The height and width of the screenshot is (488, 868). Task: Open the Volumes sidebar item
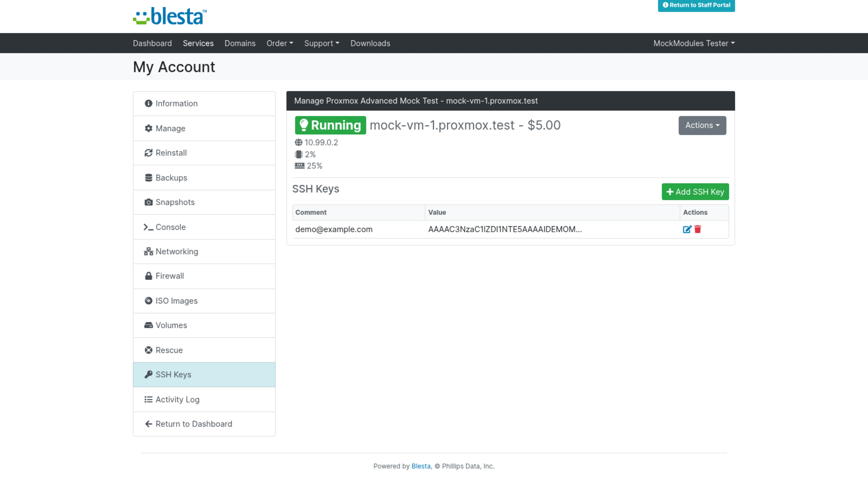pyautogui.click(x=204, y=325)
